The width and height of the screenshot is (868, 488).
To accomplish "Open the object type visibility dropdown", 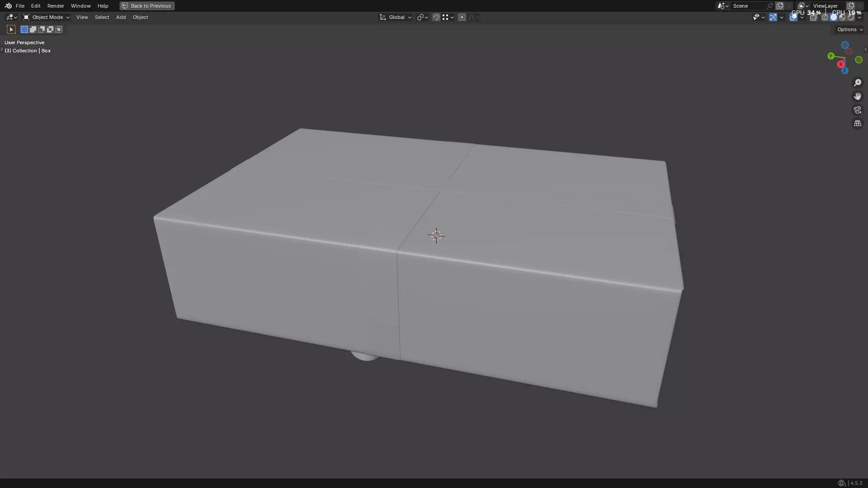I will [759, 17].
